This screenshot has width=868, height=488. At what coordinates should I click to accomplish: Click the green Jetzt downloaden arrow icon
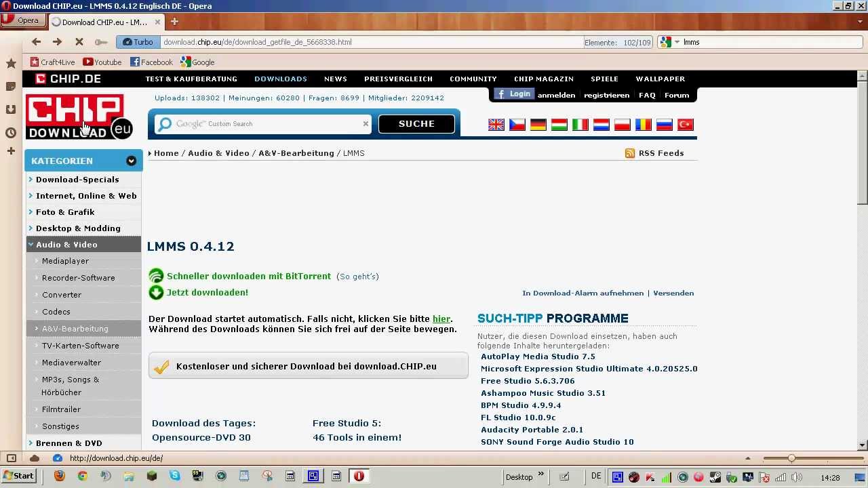156,293
